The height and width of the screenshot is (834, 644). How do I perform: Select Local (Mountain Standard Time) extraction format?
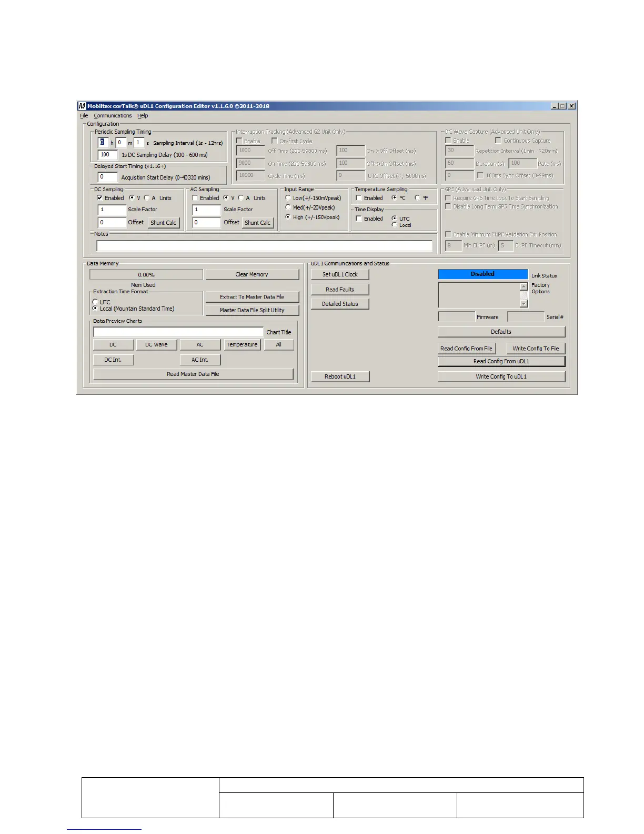(x=95, y=309)
